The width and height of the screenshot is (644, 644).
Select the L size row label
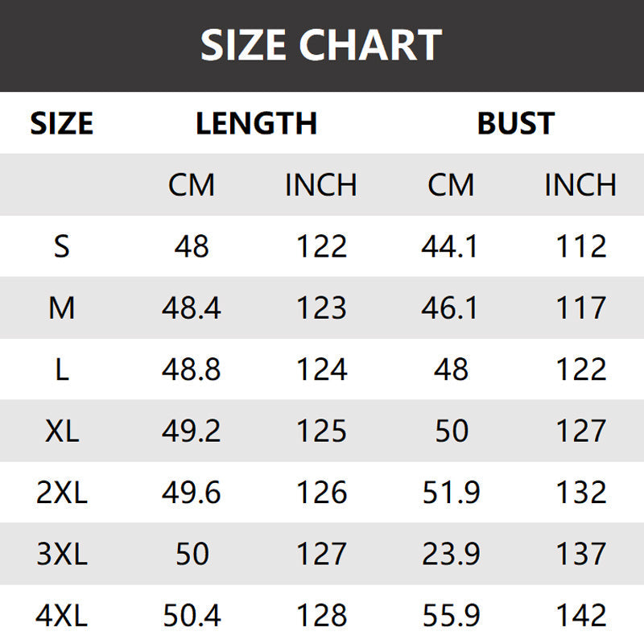click(x=62, y=369)
